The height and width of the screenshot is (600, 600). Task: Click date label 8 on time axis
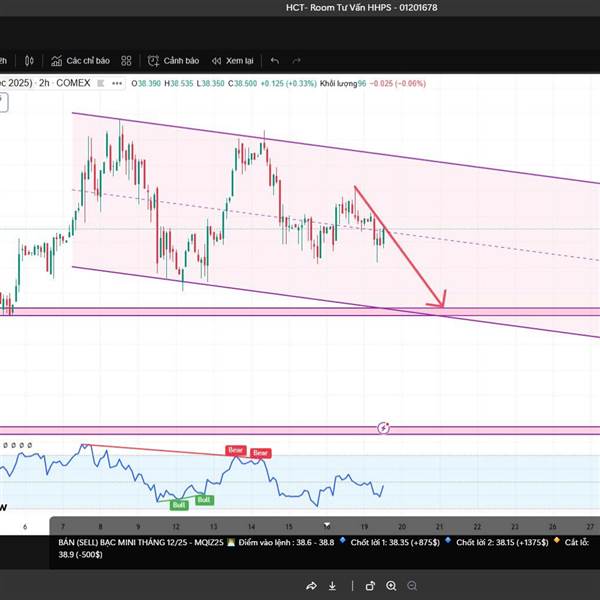coord(101,527)
